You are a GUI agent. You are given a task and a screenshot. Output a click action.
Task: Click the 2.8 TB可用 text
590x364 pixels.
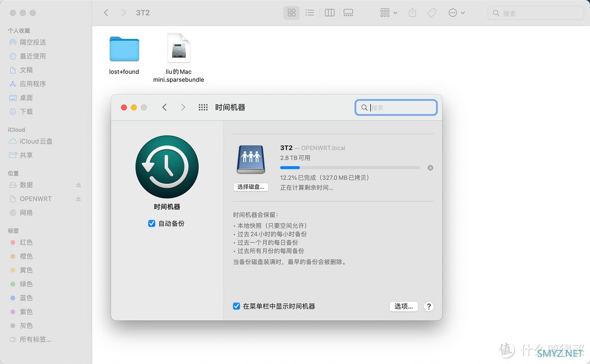tap(295, 158)
